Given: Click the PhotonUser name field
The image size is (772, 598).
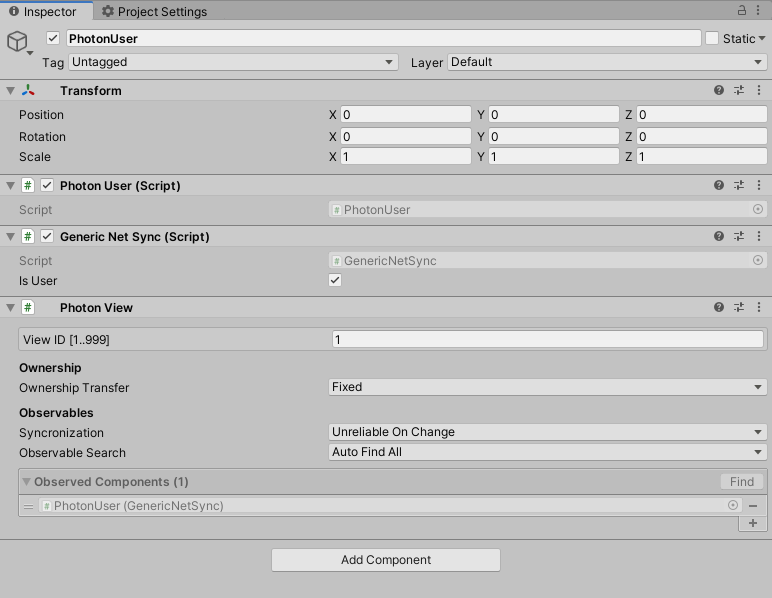Looking at the screenshot, I should (x=384, y=38).
